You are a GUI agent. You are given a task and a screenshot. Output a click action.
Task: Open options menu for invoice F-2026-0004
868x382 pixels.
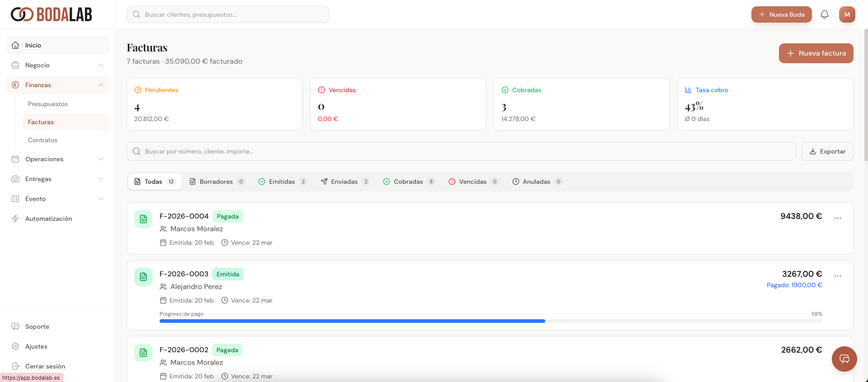tap(837, 218)
